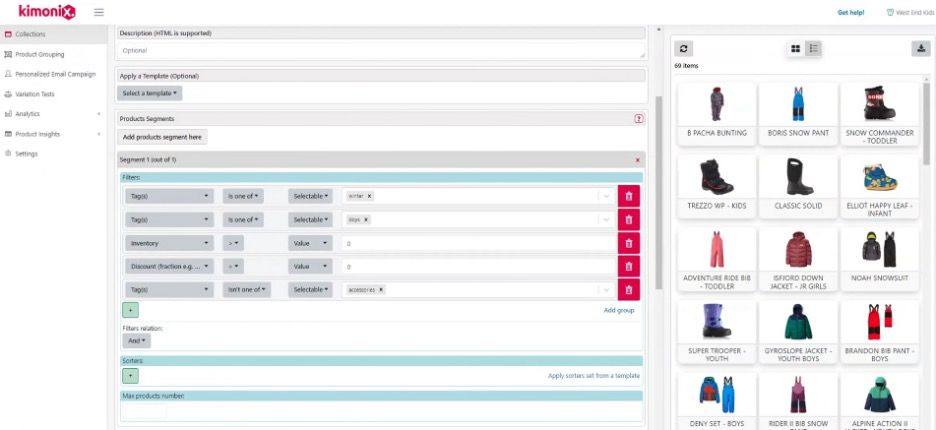Click the product preview panel scrollbar

pos(926,124)
